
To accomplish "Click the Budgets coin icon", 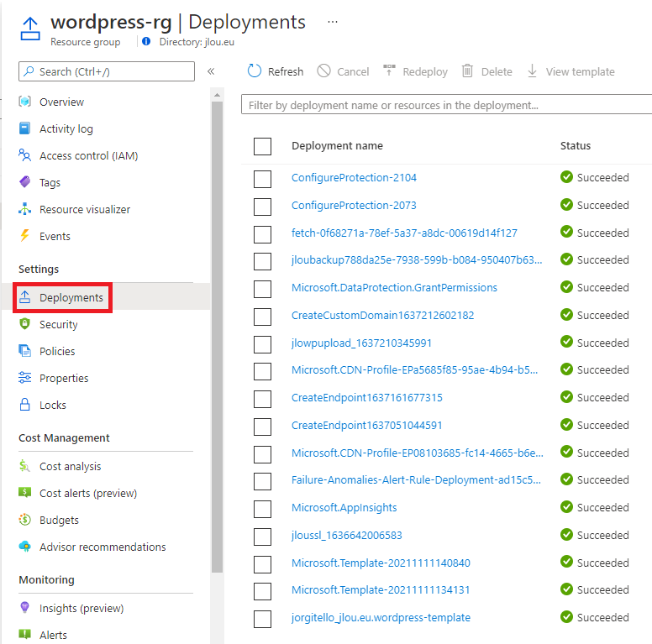I will (25, 520).
